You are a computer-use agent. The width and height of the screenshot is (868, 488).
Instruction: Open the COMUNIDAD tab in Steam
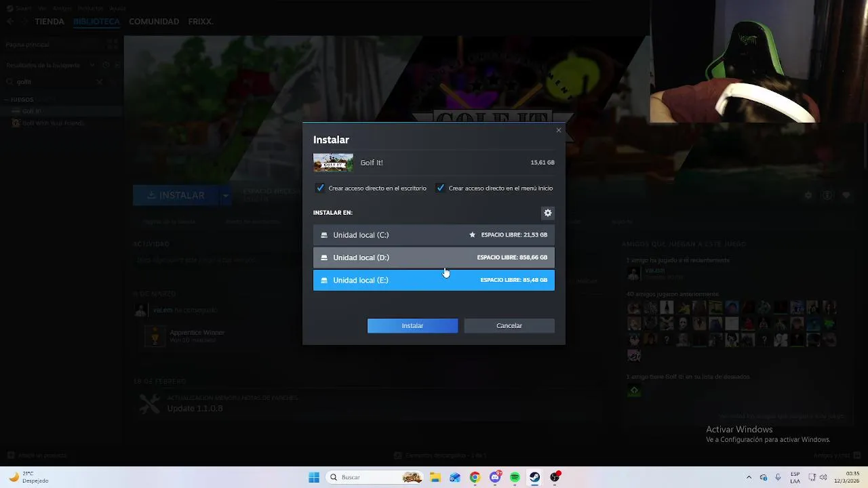pyautogui.click(x=154, y=22)
